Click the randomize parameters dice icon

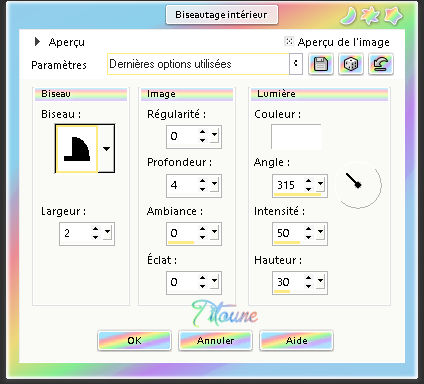click(x=351, y=64)
